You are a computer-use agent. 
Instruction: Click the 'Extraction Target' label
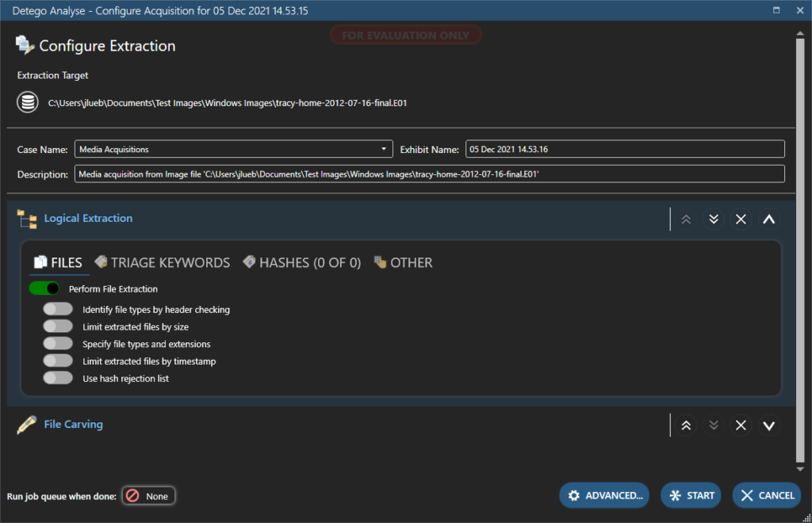pyautogui.click(x=53, y=75)
